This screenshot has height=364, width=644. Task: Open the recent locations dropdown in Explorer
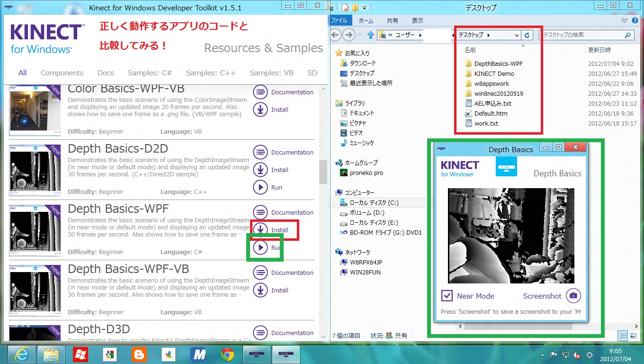(x=361, y=35)
